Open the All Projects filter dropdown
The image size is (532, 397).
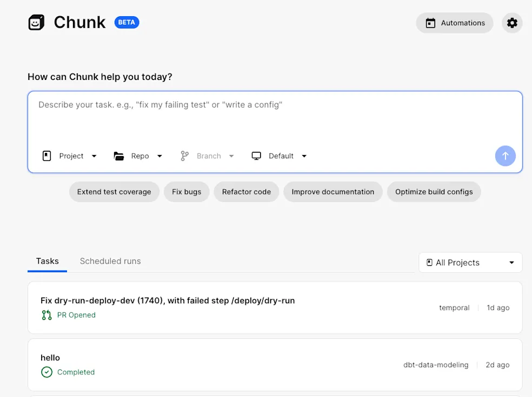tap(470, 263)
